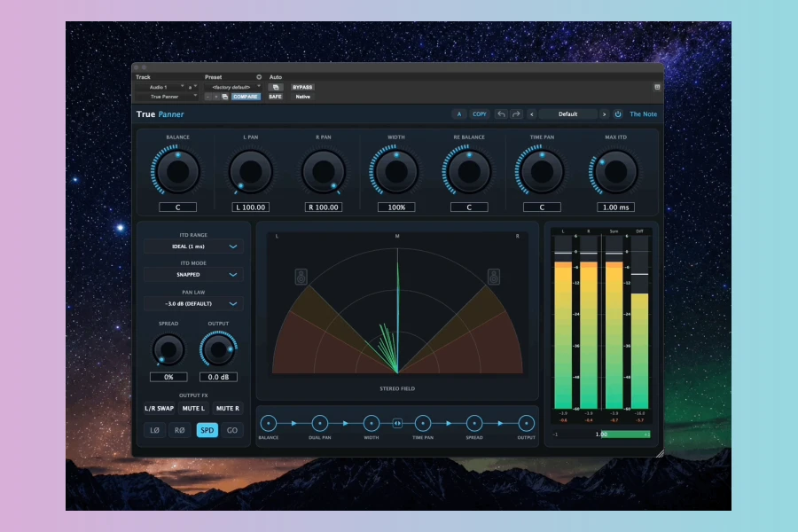Image resolution: width=798 pixels, height=532 pixels.
Task: Click the Width knob
Action: tap(396, 171)
